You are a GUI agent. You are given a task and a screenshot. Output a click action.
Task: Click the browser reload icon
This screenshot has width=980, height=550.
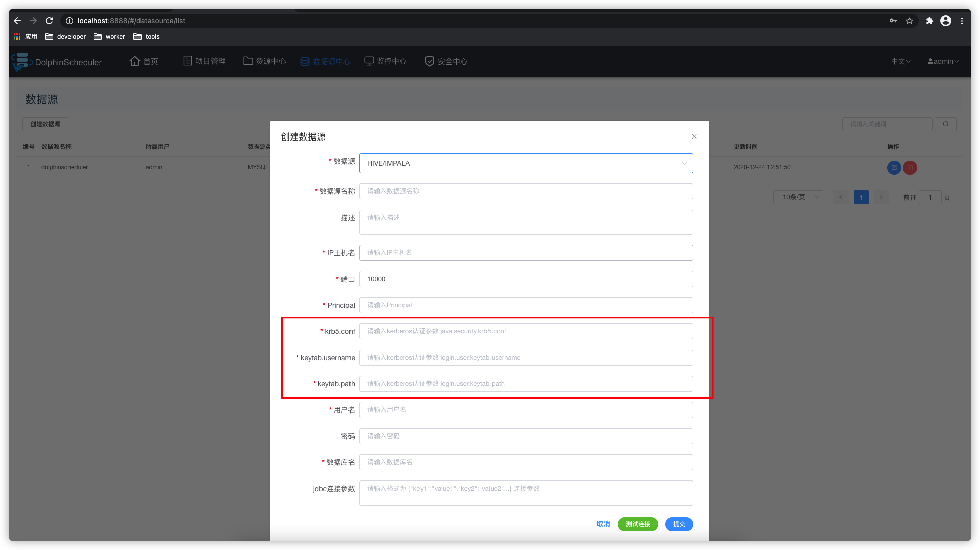(49, 21)
